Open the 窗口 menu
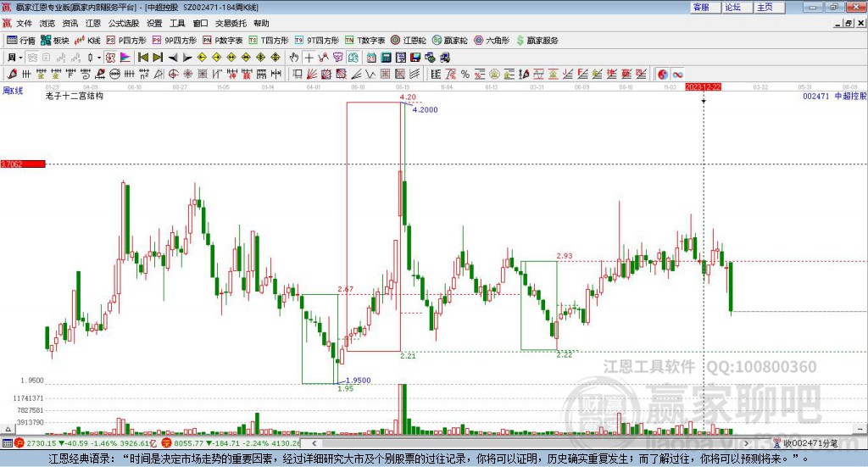Screen dimensions: 868x467 pyautogui.click(x=200, y=23)
